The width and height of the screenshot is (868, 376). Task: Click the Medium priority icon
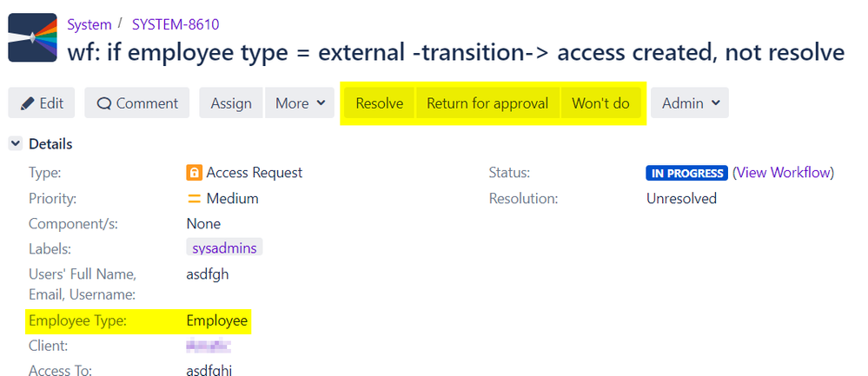coord(194,199)
